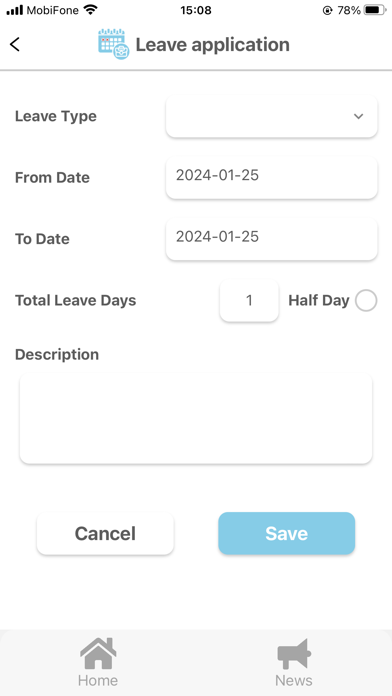Tap the cellular signal bars icon
Screen dimensions: 392x696
(15, 10)
